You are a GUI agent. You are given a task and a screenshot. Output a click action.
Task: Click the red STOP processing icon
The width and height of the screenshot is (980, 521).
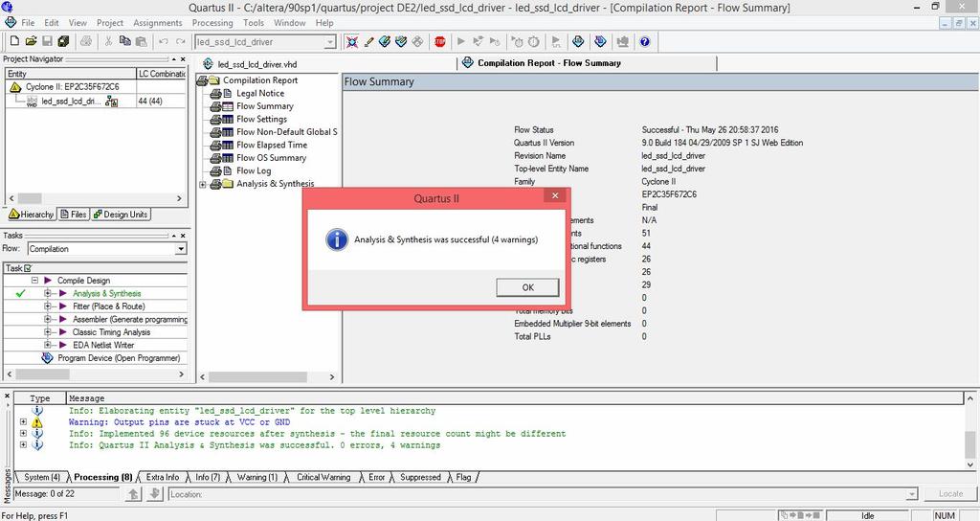point(440,42)
